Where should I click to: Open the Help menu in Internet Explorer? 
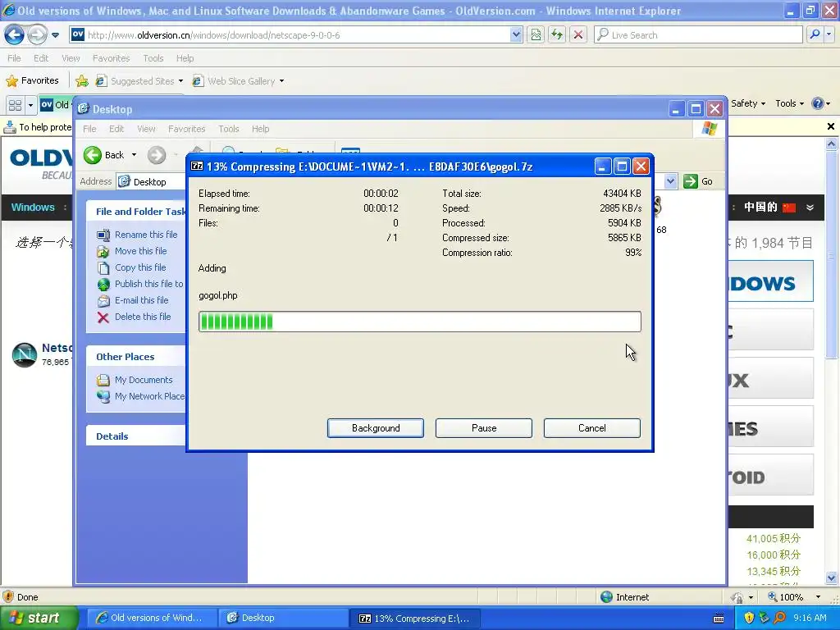coord(185,58)
